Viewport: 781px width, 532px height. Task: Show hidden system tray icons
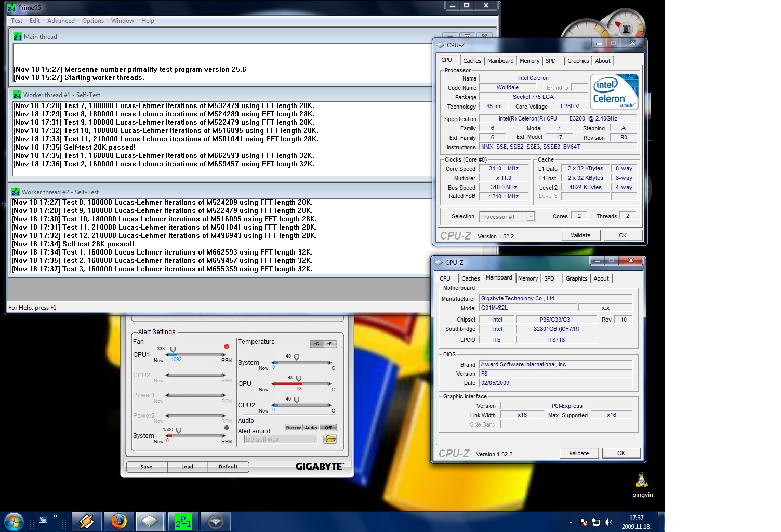[x=571, y=522]
